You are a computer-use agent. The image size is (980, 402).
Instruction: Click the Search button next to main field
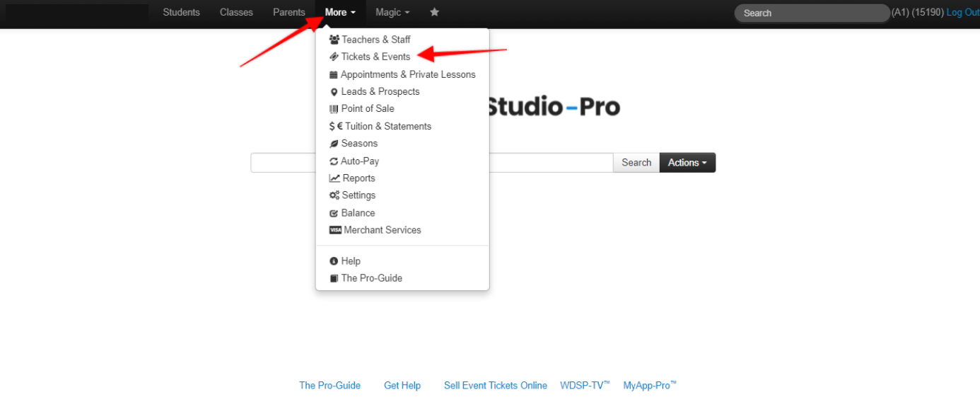click(x=636, y=163)
